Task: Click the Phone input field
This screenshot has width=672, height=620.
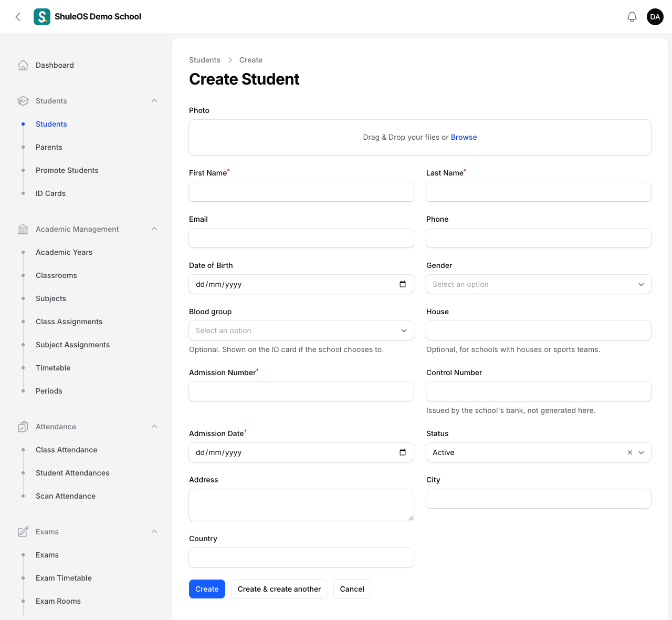Action: [539, 238]
